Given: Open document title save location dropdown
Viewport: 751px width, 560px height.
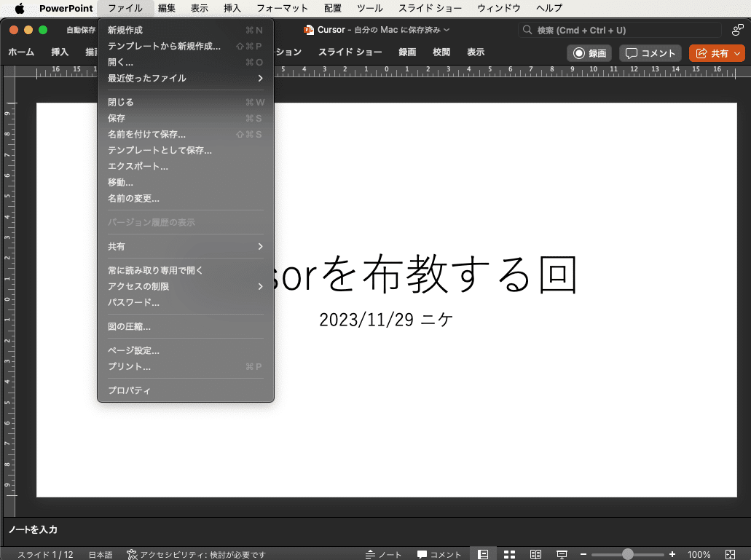Looking at the screenshot, I should click(x=447, y=30).
